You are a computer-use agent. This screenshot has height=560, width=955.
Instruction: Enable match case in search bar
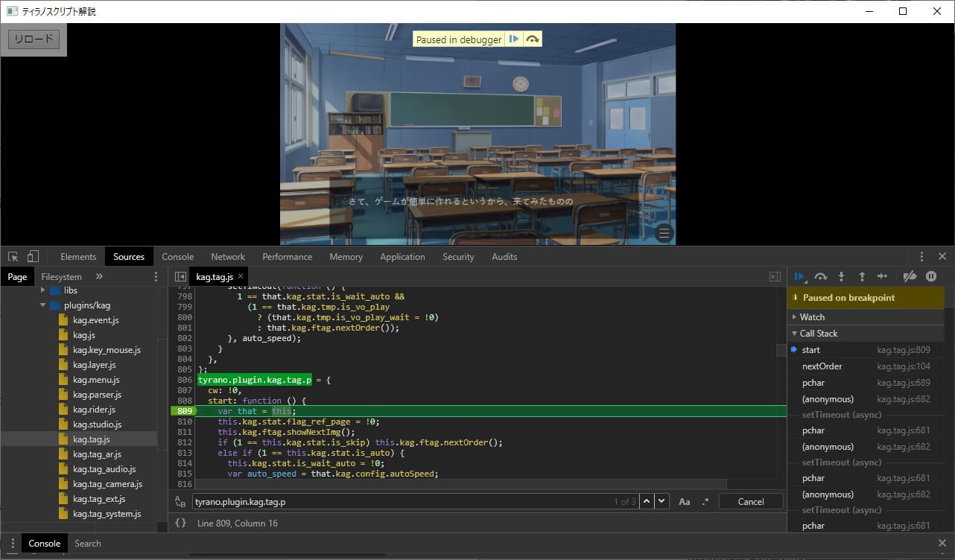(x=684, y=501)
